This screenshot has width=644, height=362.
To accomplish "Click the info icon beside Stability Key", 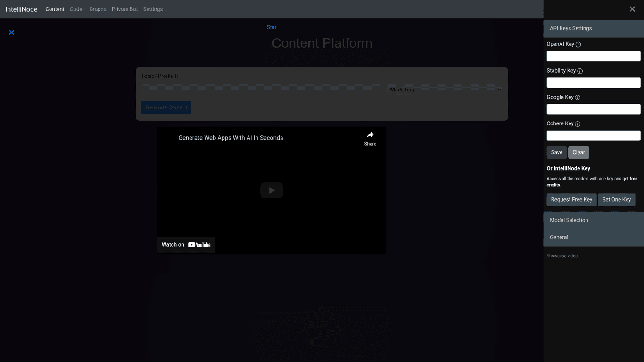I will [x=580, y=71].
